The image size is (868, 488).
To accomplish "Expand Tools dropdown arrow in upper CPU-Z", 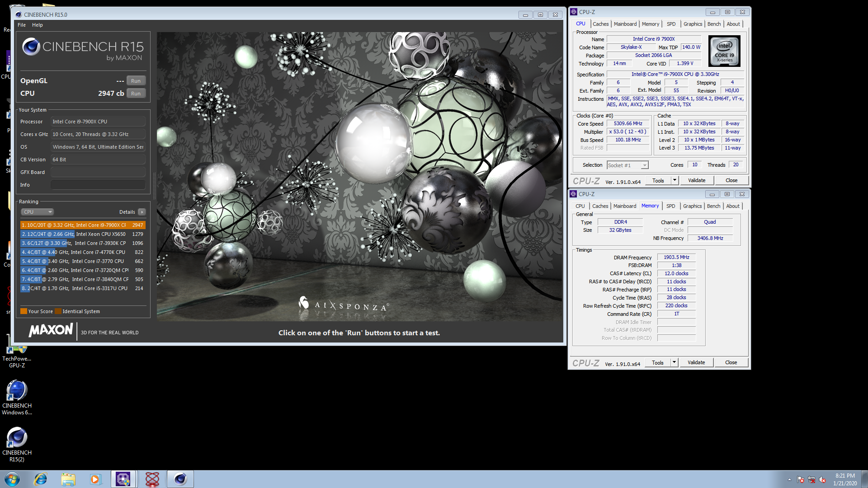I will pos(675,180).
